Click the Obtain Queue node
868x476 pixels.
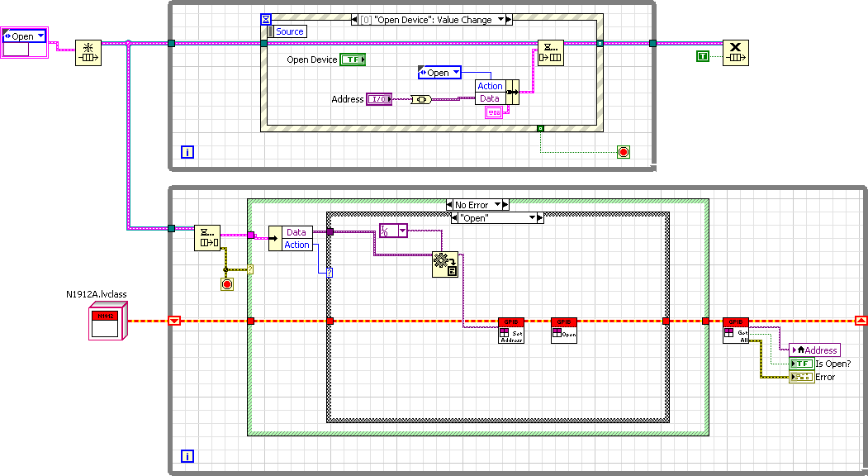(88, 53)
